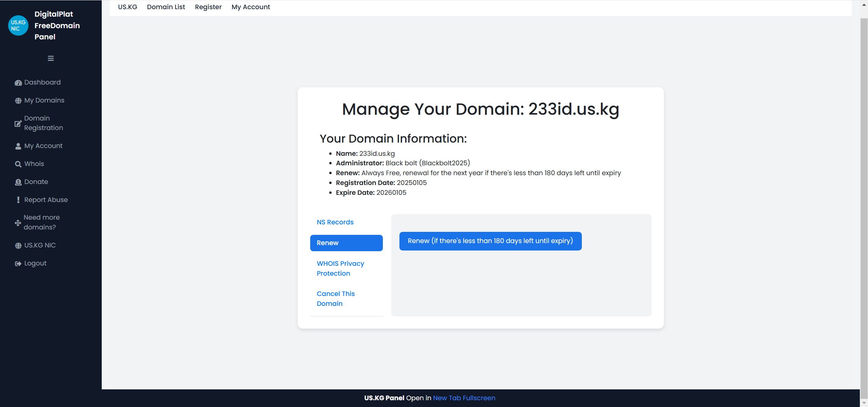Click the Report Abuse exclamation icon
The height and width of the screenshot is (407, 868).
coord(18,200)
